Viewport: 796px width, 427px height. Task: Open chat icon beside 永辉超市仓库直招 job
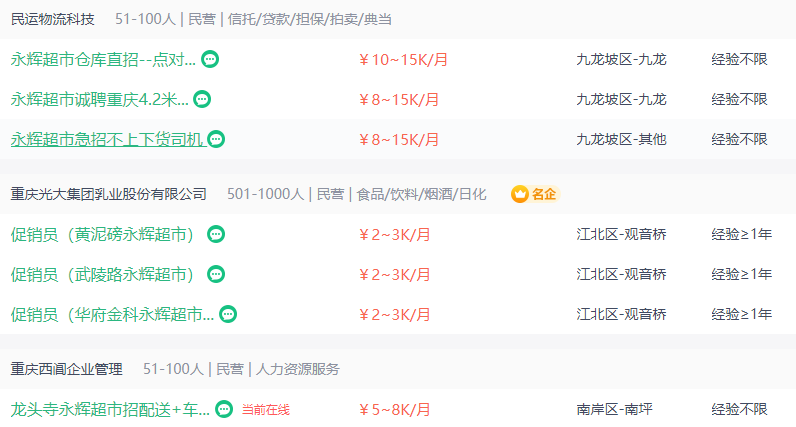click(x=210, y=59)
